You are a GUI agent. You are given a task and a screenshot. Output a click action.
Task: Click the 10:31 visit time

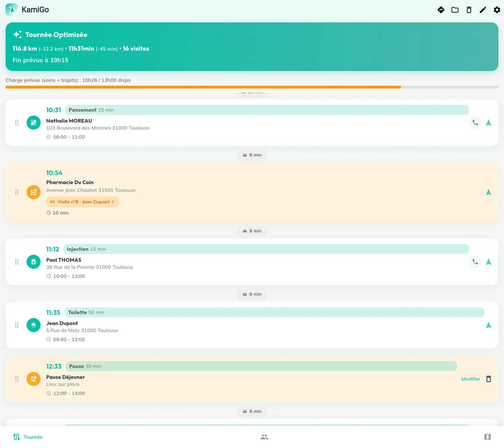54,110
